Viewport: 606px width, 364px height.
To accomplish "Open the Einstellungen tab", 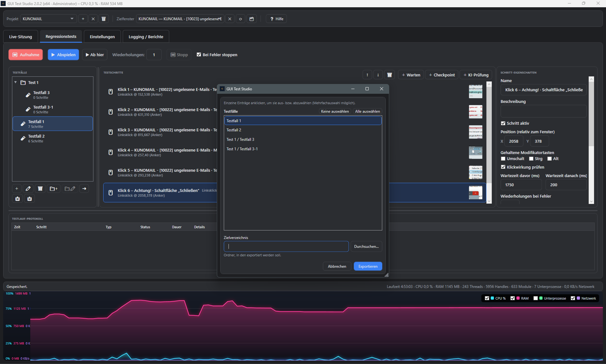I will [x=102, y=37].
